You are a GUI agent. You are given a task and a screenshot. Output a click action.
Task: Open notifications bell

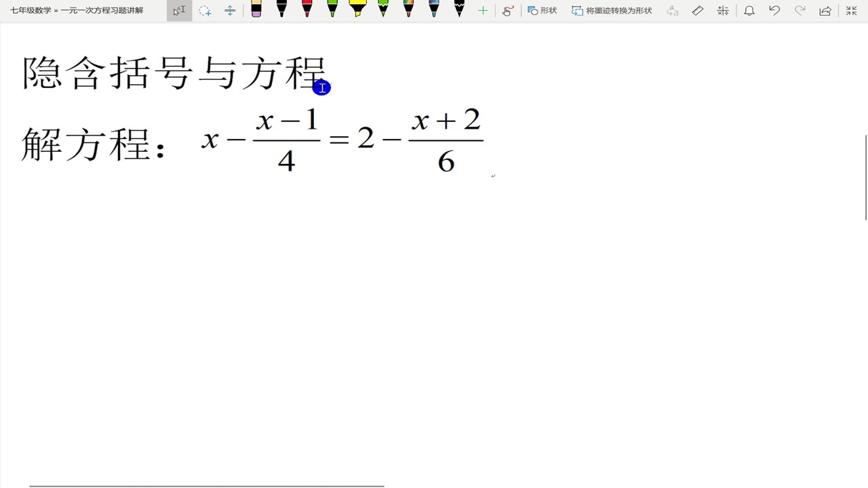pyautogui.click(x=749, y=11)
